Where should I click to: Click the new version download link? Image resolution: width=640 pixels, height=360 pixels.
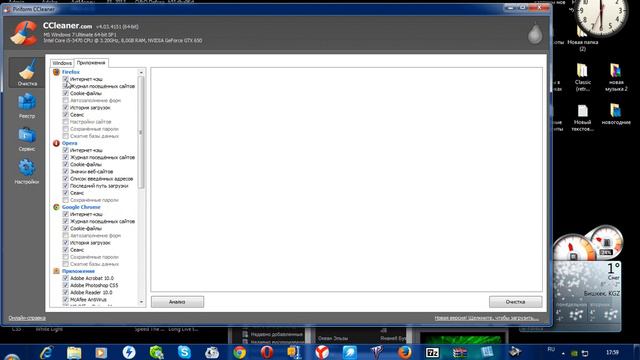pyautogui.click(x=487, y=318)
